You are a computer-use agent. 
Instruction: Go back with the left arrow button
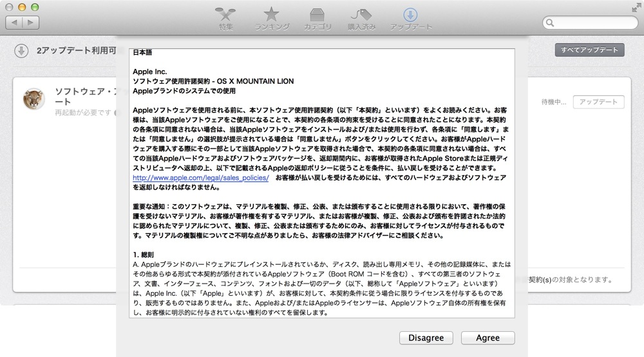[14, 22]
